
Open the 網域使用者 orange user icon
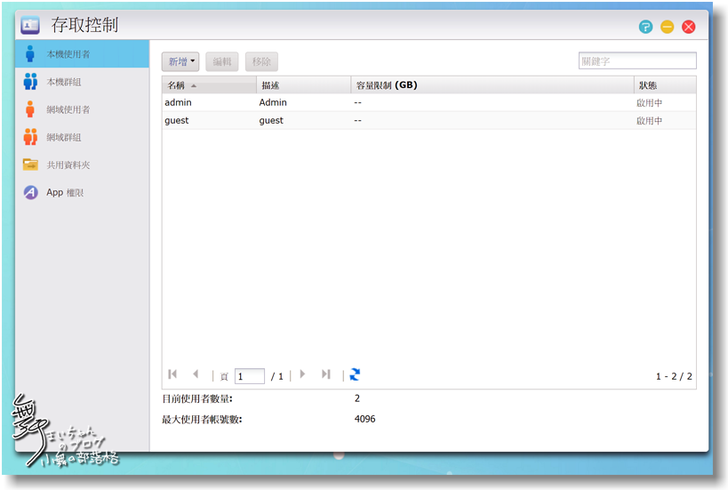pyautogui.click(x=30, y=109)
